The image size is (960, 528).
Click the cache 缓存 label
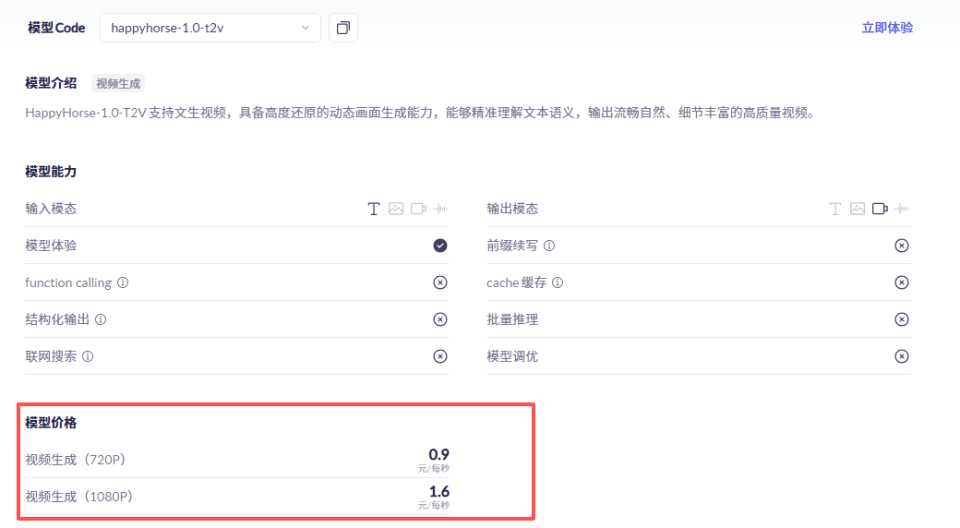point(517,282)
